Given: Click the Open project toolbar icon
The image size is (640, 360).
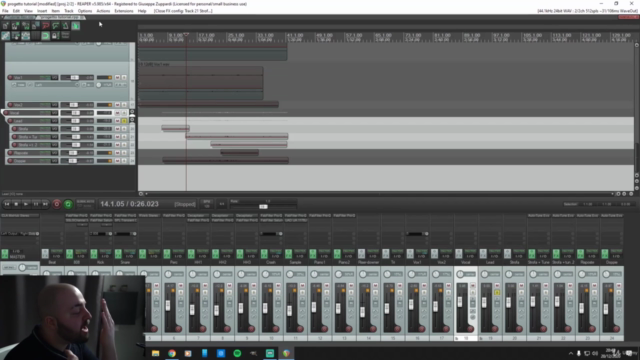Looking at the screenshot, I should point(16,26).
